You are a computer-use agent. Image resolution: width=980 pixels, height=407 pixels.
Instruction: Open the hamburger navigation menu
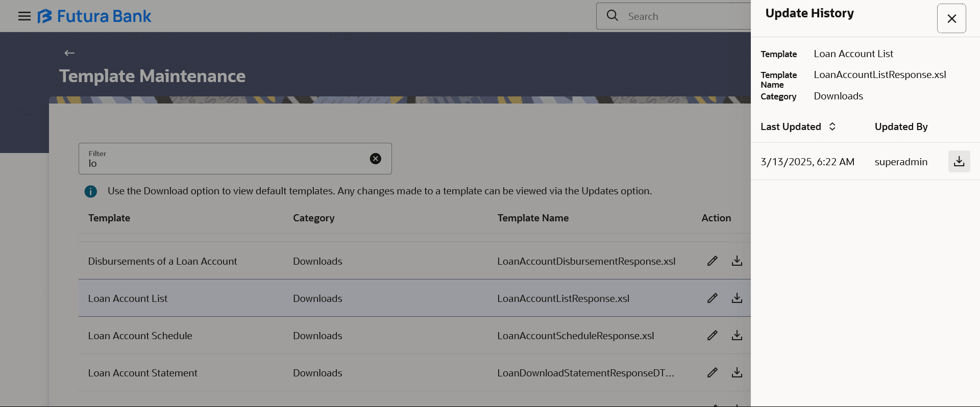[24, 16]
